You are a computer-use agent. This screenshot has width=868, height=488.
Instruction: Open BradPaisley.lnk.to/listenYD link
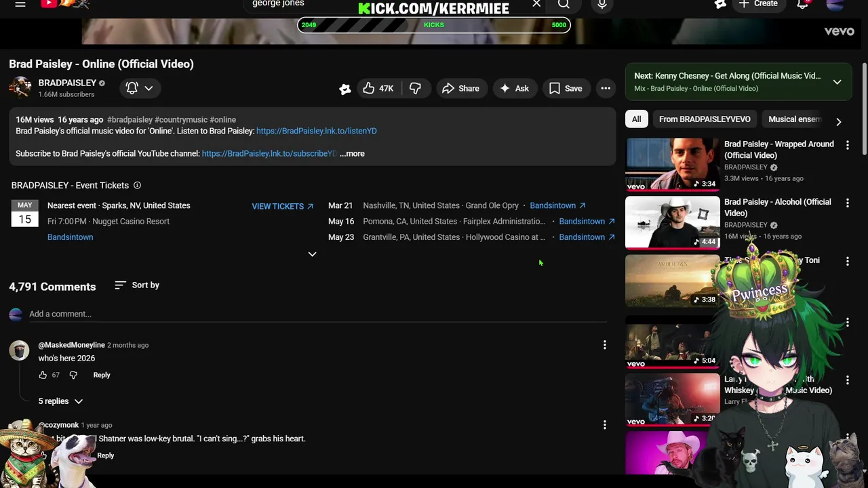pos(317,131)
